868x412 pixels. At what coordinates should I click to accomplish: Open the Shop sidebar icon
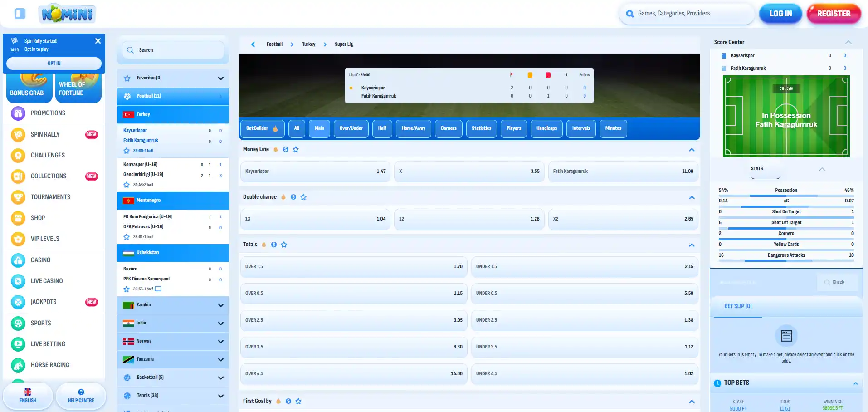[x=18, y=218]
